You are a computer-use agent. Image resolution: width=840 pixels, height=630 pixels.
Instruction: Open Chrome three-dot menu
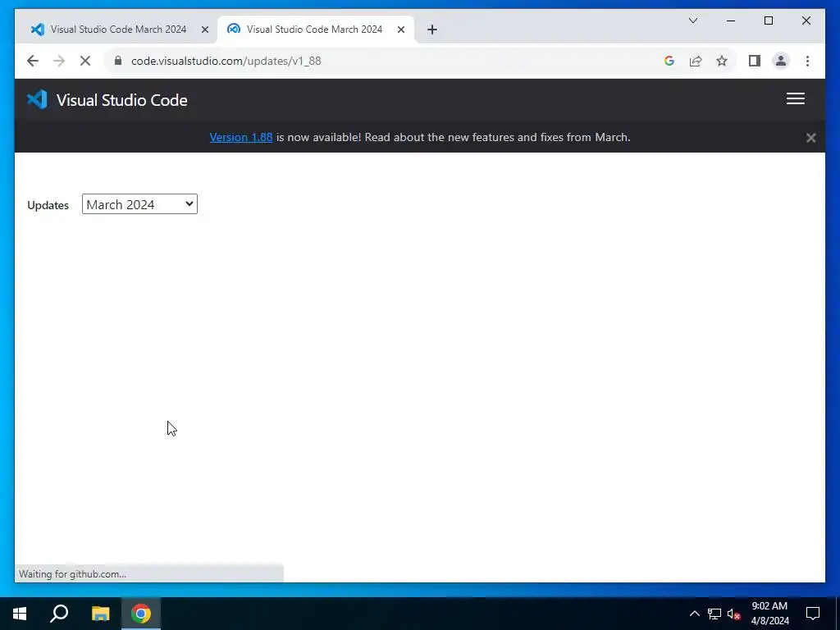807,61
